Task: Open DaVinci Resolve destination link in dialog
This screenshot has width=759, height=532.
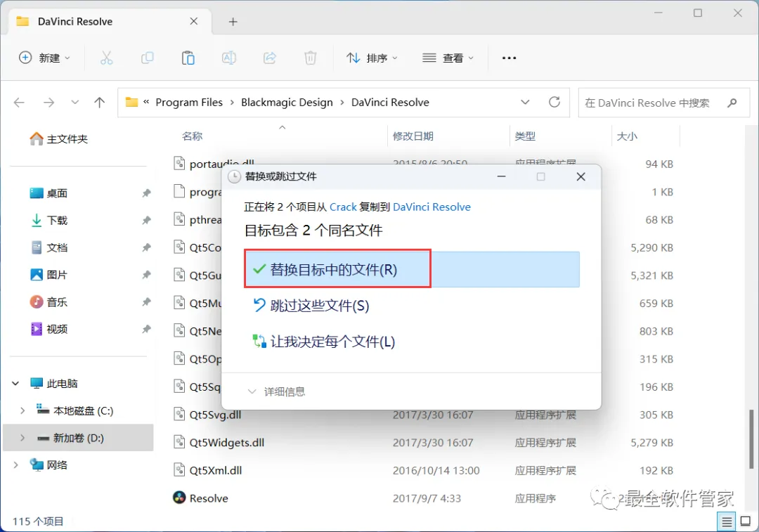Action: pos(432,207)
